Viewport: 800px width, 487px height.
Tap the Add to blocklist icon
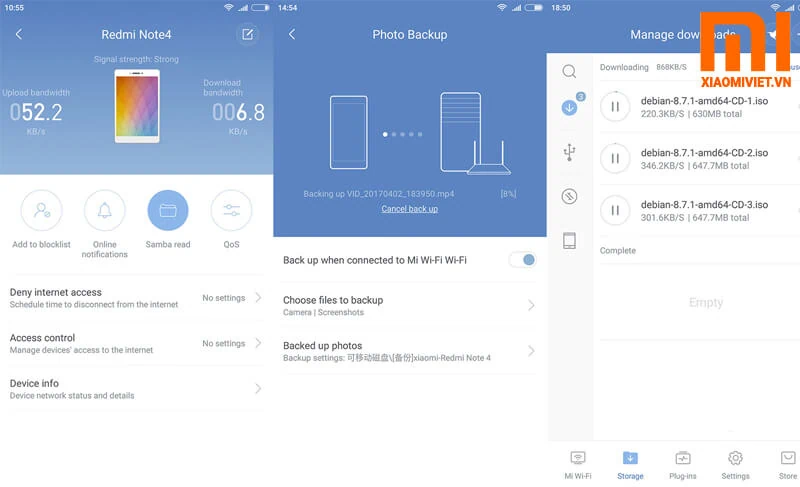[41, 210]
